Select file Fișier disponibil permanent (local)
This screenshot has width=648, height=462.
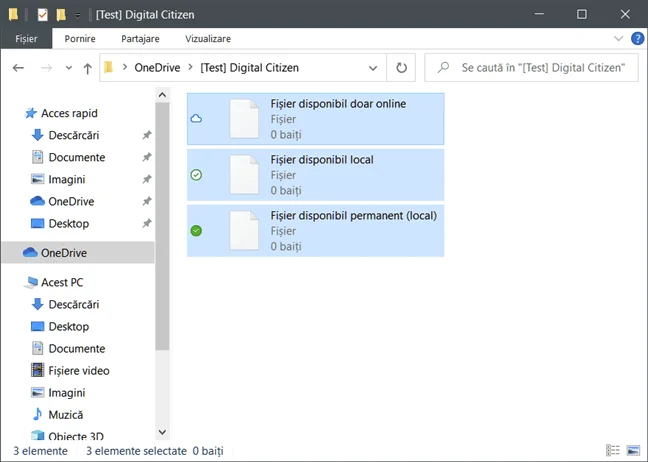point(315,231)
